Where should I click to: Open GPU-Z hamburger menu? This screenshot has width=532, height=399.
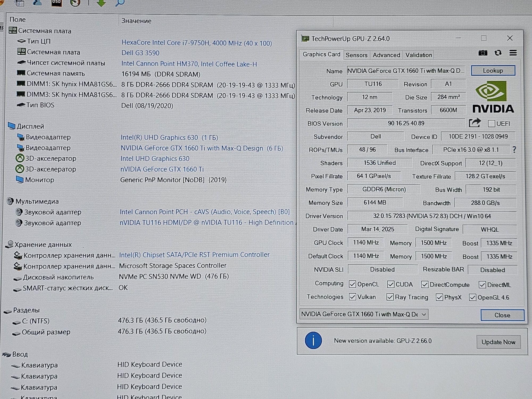[x=513, y=53]
